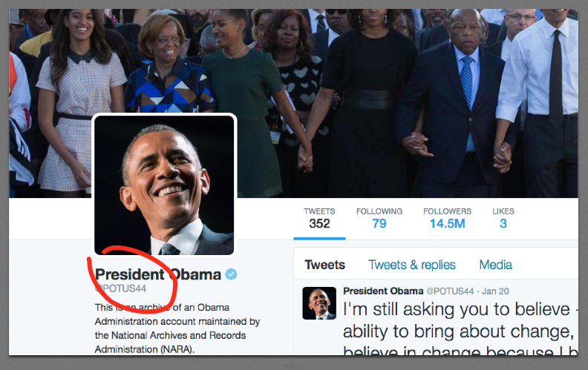588x370 pixels.
Task: Open the large profile picture
Action: click(164, 185)
